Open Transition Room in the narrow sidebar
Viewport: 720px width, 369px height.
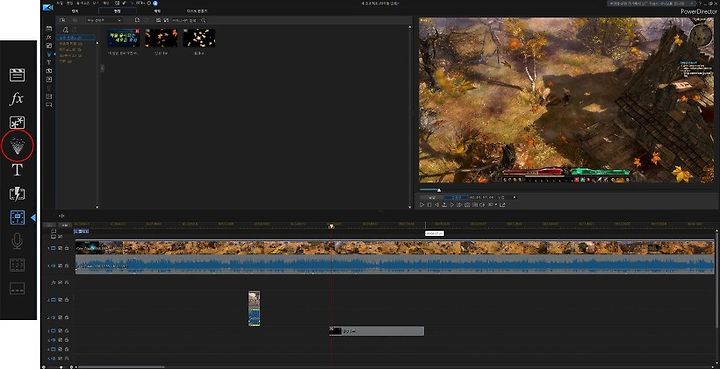[x=49, y=71]
